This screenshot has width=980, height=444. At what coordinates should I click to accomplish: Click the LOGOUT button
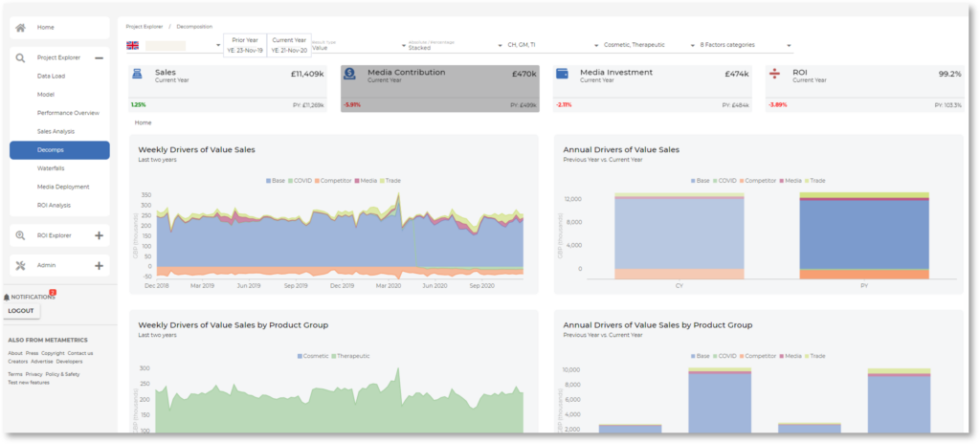(21, 311)
